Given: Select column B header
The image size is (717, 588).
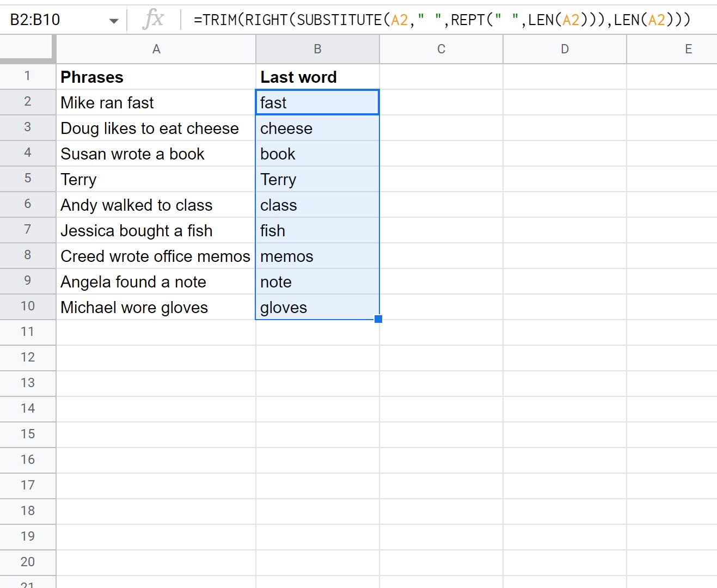Looking at the screenshot, I should coord(317,49).
